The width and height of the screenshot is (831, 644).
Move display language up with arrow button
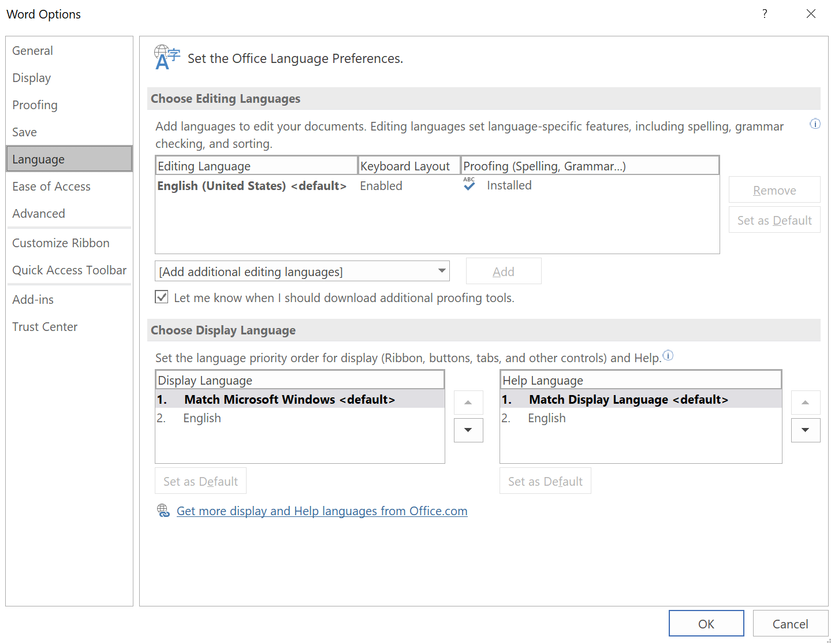(x=468, y=403)
